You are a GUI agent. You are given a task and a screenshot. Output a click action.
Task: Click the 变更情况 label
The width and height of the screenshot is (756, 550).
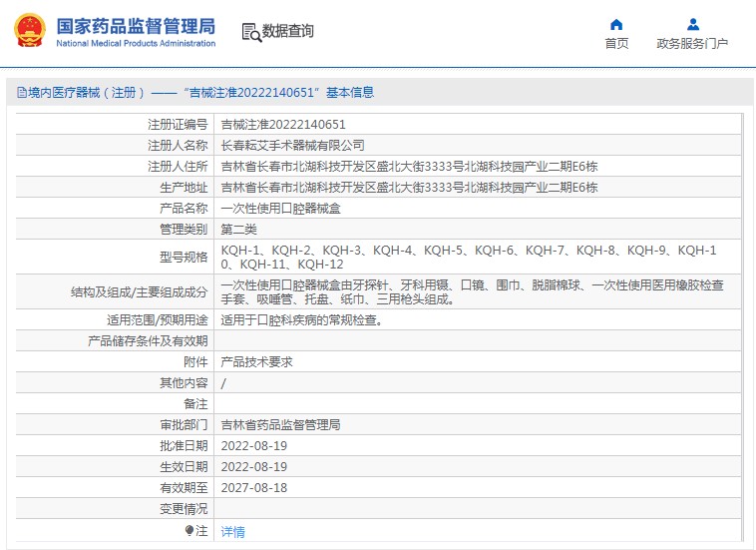click(x=184, y=509)
